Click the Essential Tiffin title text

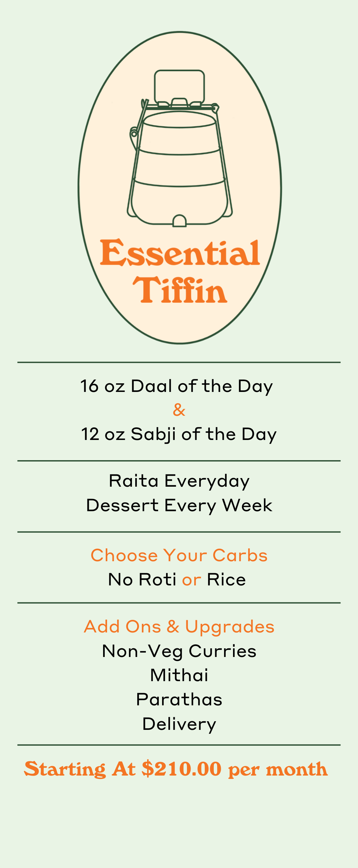click(x=180, y=271)
